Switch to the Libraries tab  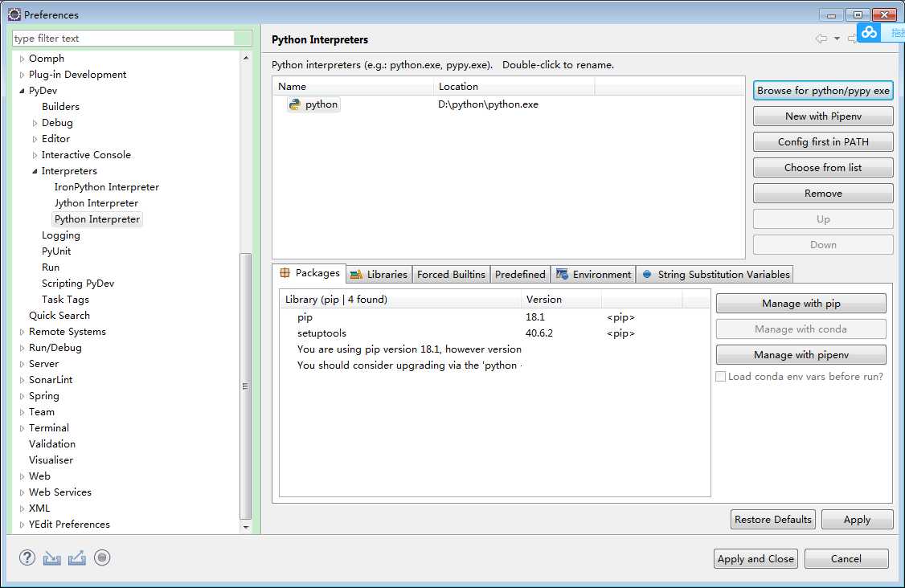click(x=379, y=274)
